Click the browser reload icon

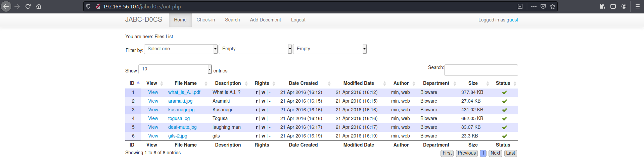(28, 6)
